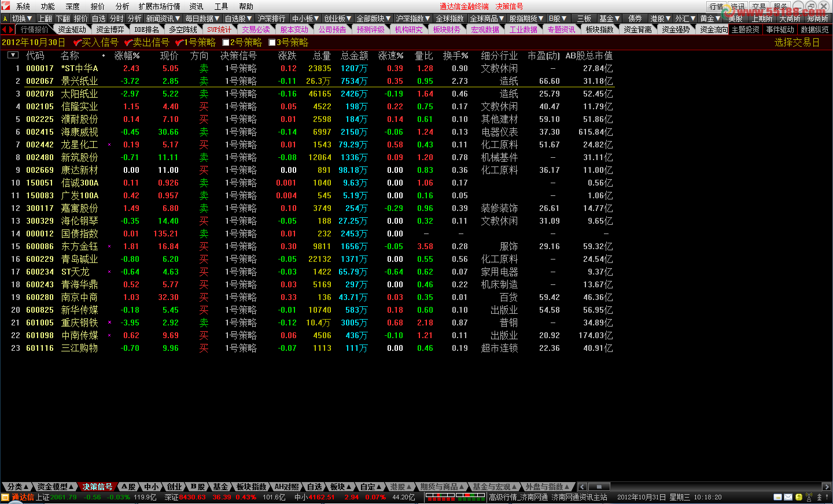Click the horizontal scrollbar thumb

pyautogui.click(x=599, y=487)
